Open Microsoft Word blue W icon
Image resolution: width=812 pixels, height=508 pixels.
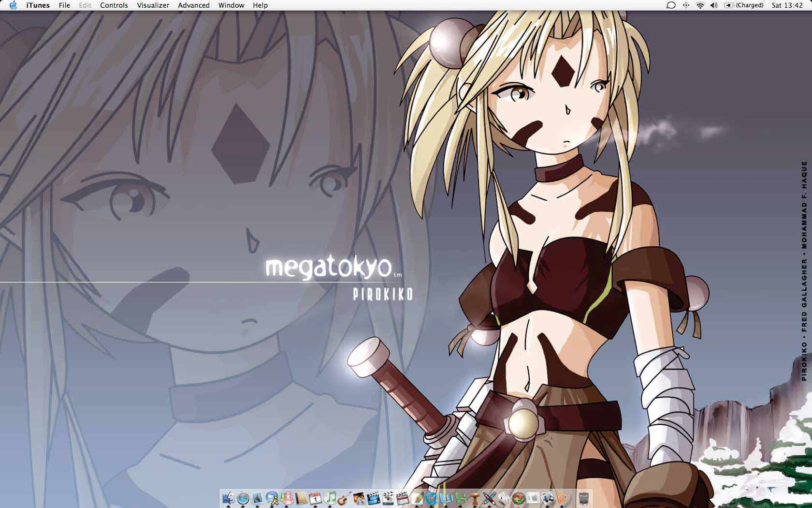point(446,498)
